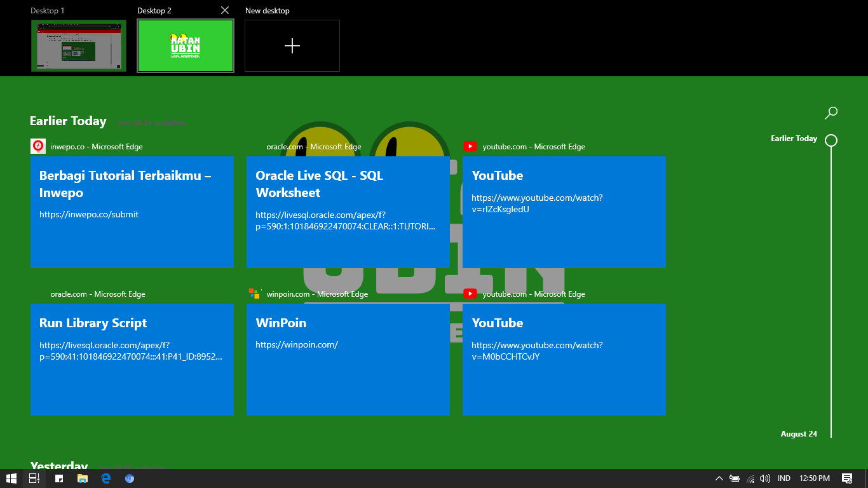Click the Task View taskbar icon

point(34,478)
